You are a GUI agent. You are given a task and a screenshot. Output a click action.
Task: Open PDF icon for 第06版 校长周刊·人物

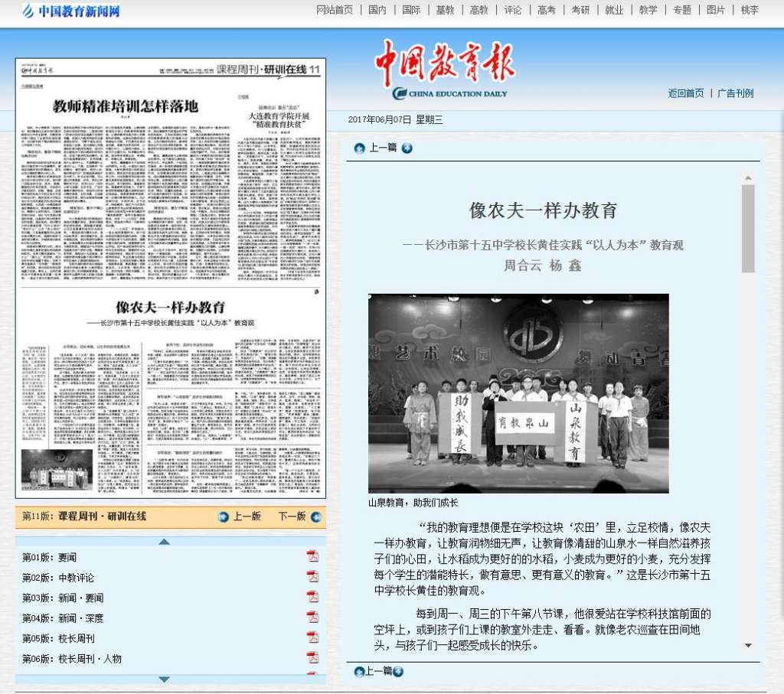pos(312,658)
